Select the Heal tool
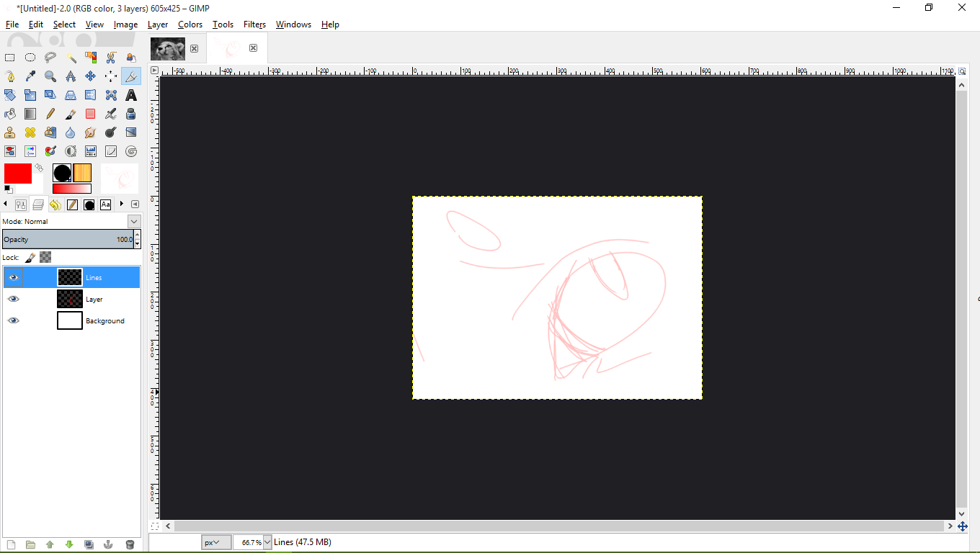This screenshot has width=980, height=553. coord(30,132)
